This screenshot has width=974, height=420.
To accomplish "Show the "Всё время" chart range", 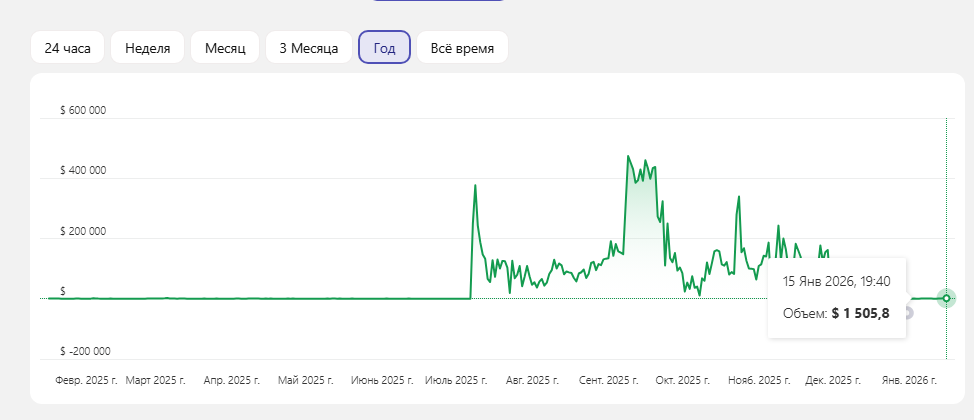I will tap(462, 47).
